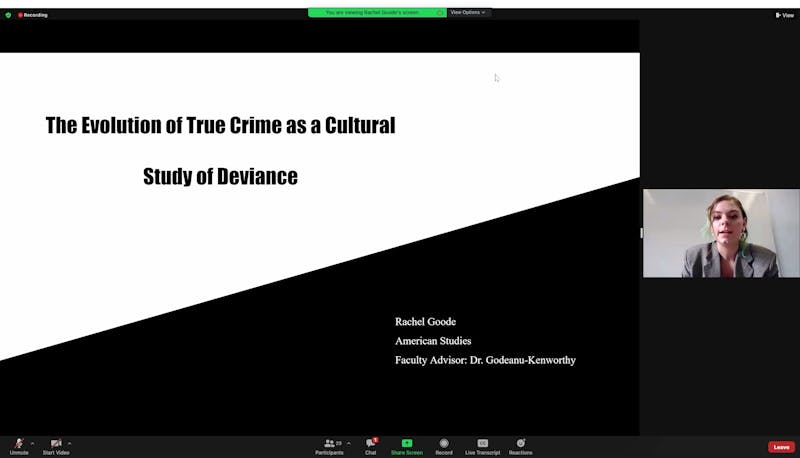This screenshot has height=458, width=800.
Task: Open the Chat panel
Action: coord(370,443)
